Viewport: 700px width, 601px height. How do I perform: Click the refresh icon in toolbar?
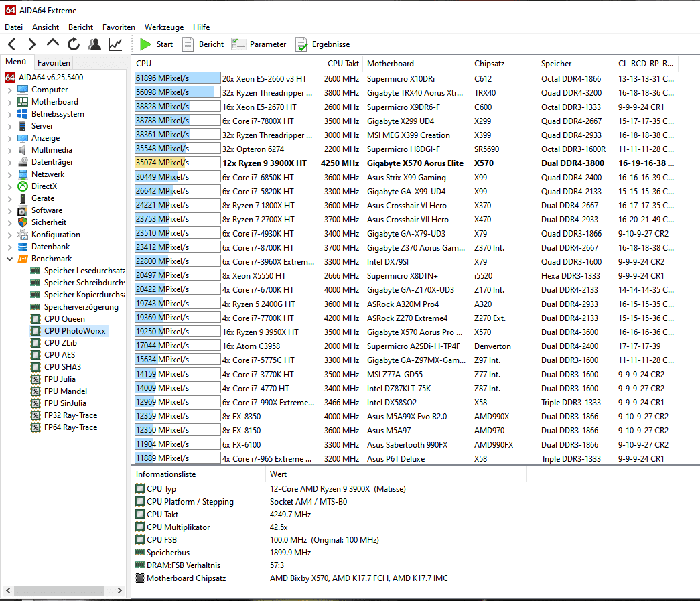pos(74,44)
